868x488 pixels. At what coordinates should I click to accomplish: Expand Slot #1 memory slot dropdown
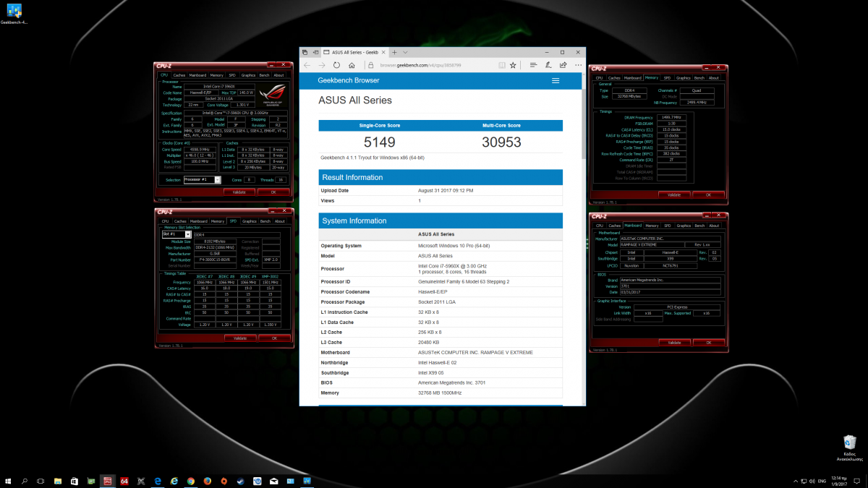(x=188, y=234)
